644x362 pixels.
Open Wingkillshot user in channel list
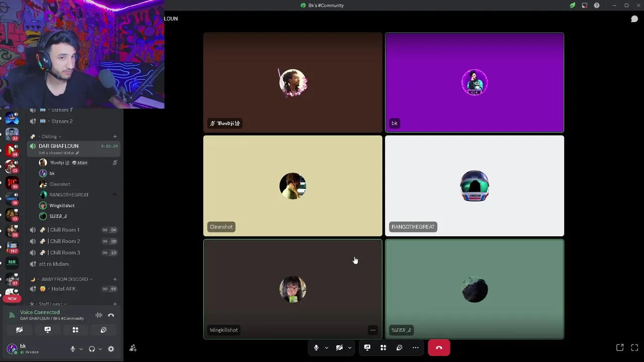click(78, 206)
